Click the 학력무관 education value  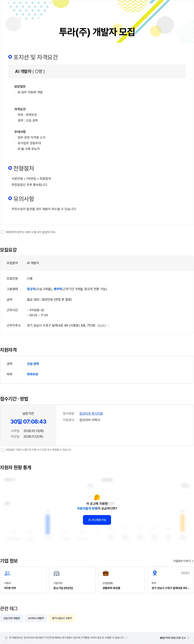pyautogui.click(x=33, y=374)
